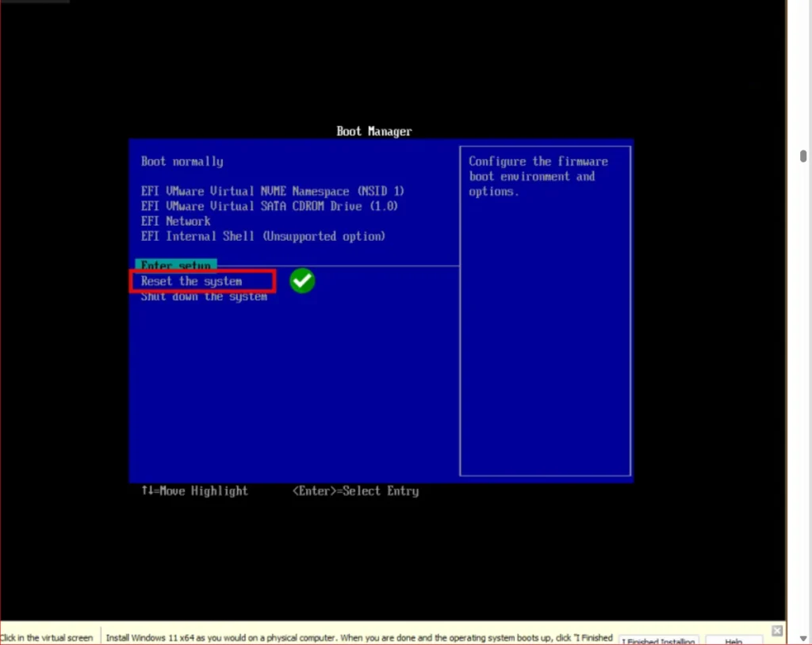Click the firmware description help panel
This screenshot has height=645, width=812.
[x=545, y=311]
